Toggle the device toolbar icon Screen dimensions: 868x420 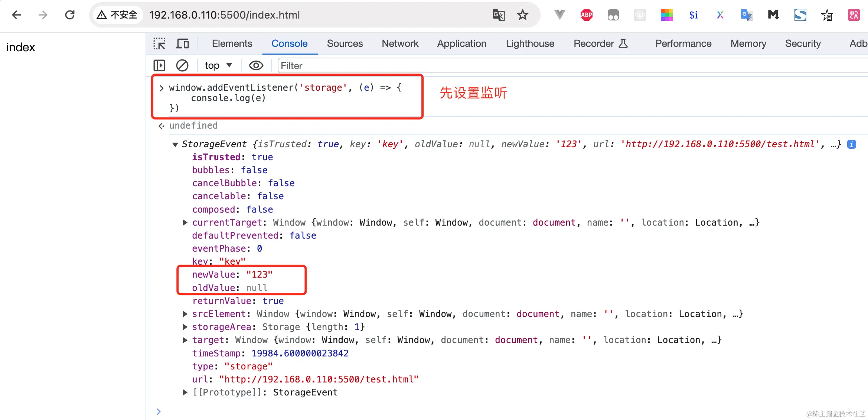tap(182, 44)
